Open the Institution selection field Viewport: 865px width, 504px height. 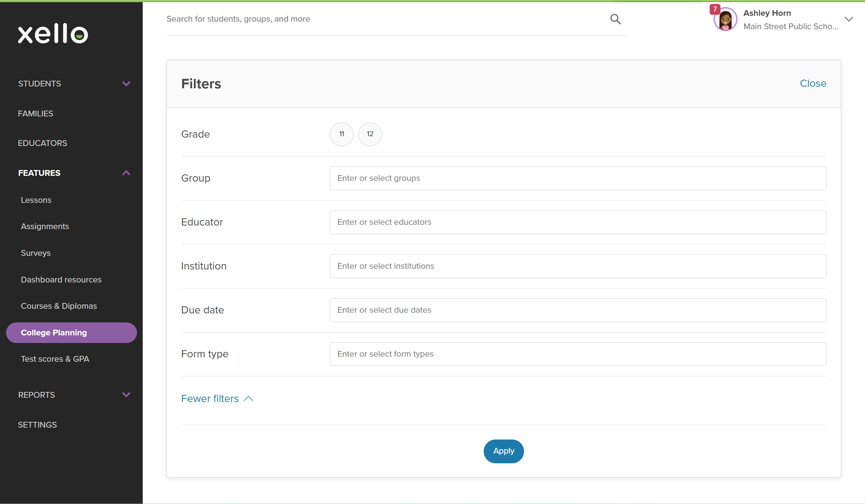pyautogui.click(x=578, y=266)
